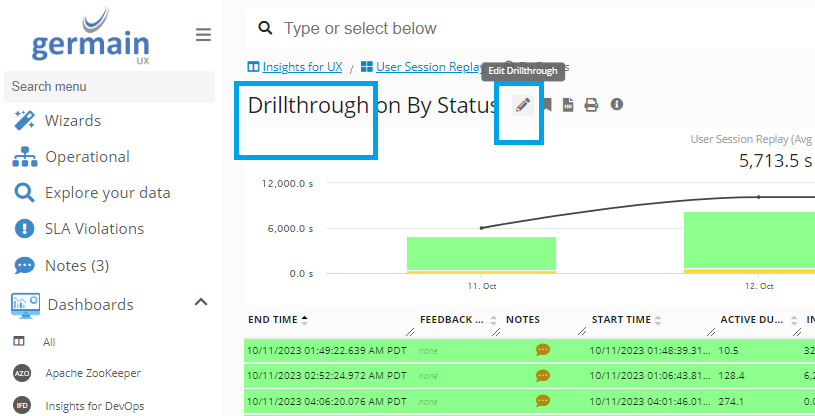Click the print icon
Image resolution: width=815 pixels, height=416 pixels.
click(x=591, y=105)
